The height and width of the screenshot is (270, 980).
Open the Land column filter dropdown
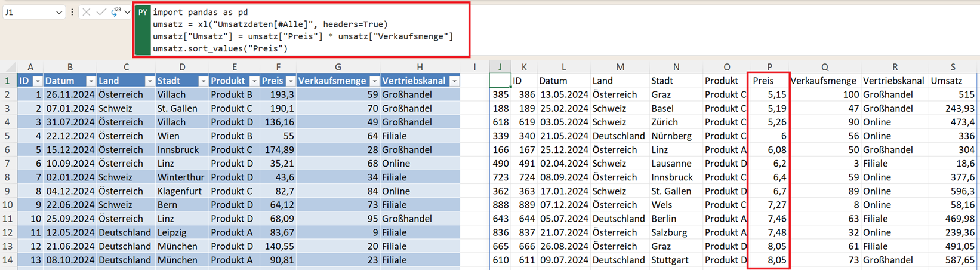pos(149,81)
